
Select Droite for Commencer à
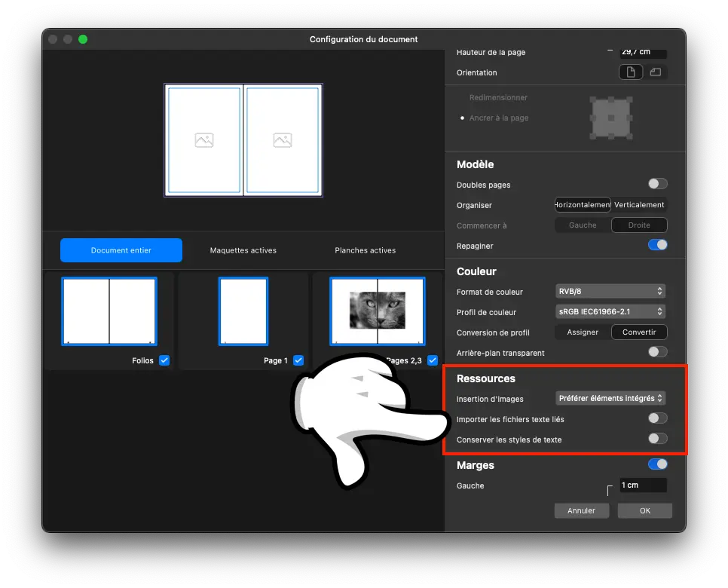639,225
